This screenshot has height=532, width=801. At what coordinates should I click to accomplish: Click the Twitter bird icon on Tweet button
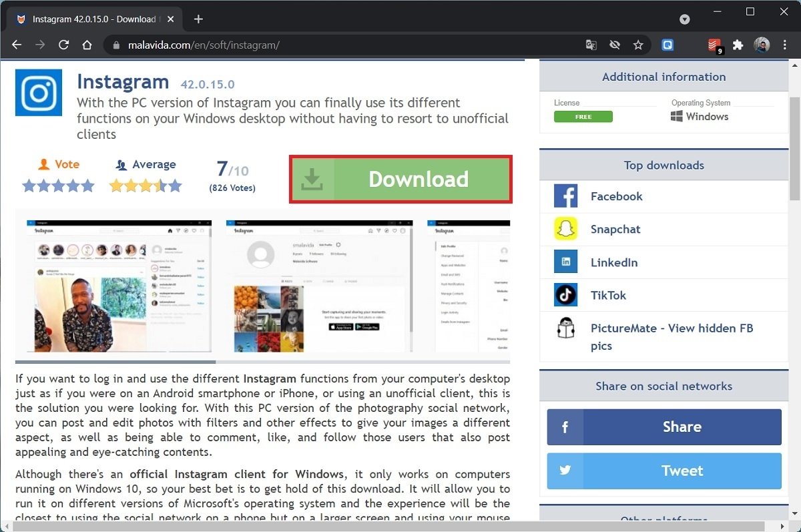pos(565,471)
